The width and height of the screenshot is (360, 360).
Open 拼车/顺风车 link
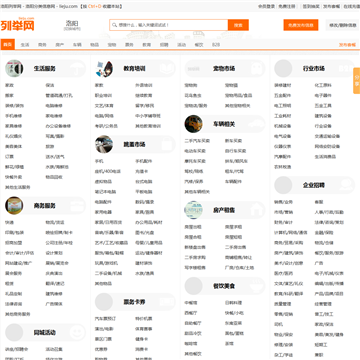236,161
